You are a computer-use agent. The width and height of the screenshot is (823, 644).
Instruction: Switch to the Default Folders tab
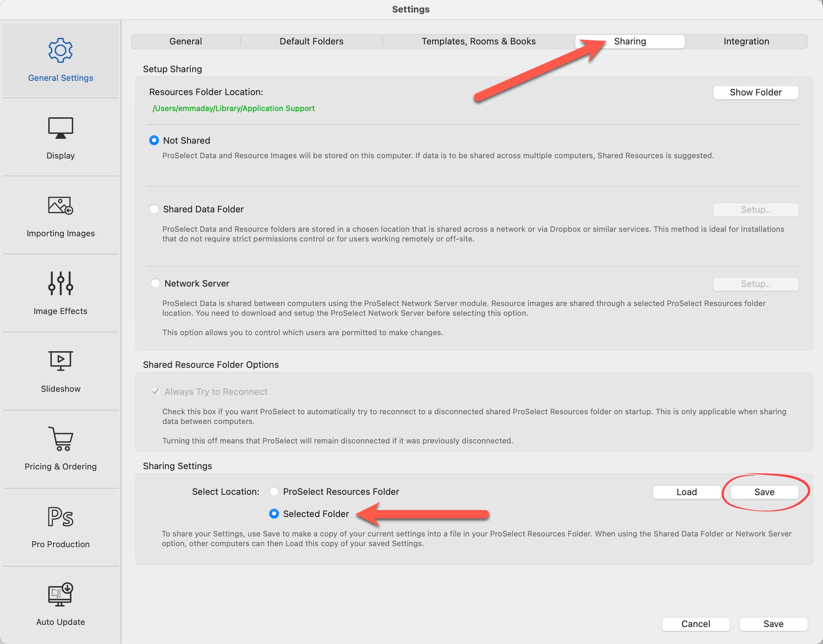coord(311,42)
